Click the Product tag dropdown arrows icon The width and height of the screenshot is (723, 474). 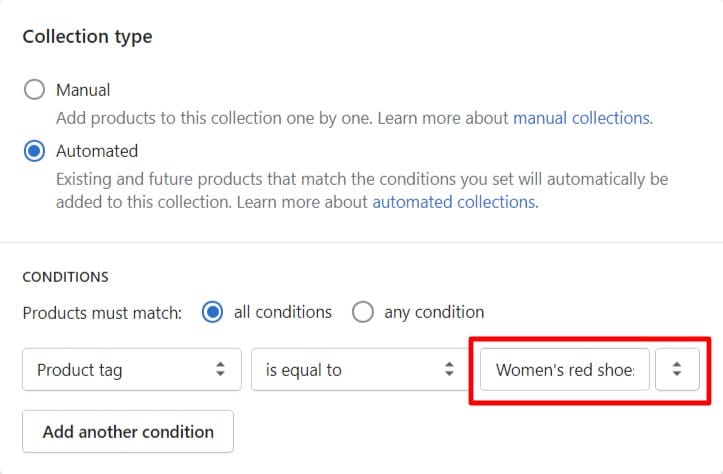[x=221, y=370]
